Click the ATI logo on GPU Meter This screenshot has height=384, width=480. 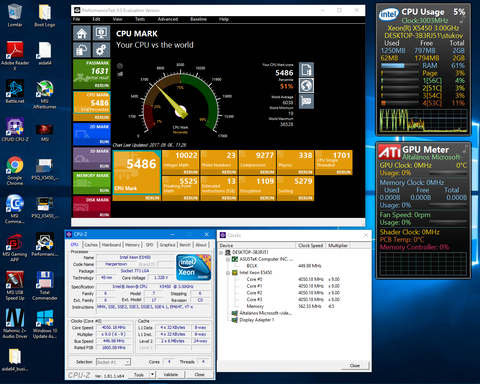coord(389,152)
